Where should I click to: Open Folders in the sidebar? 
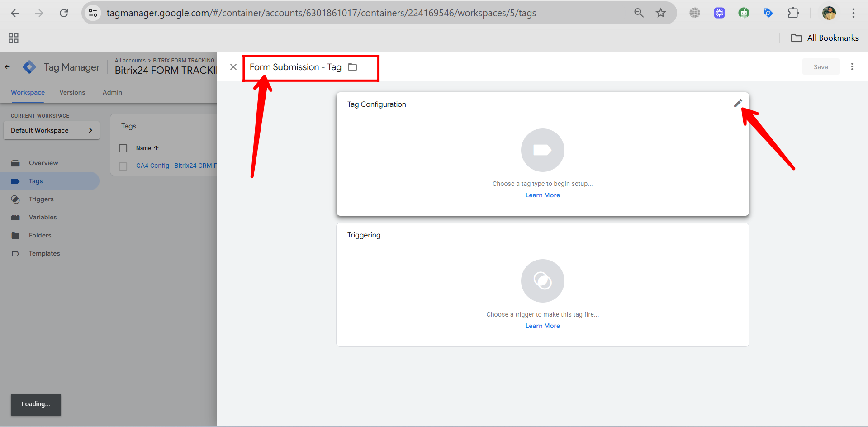tap(50, 235)
